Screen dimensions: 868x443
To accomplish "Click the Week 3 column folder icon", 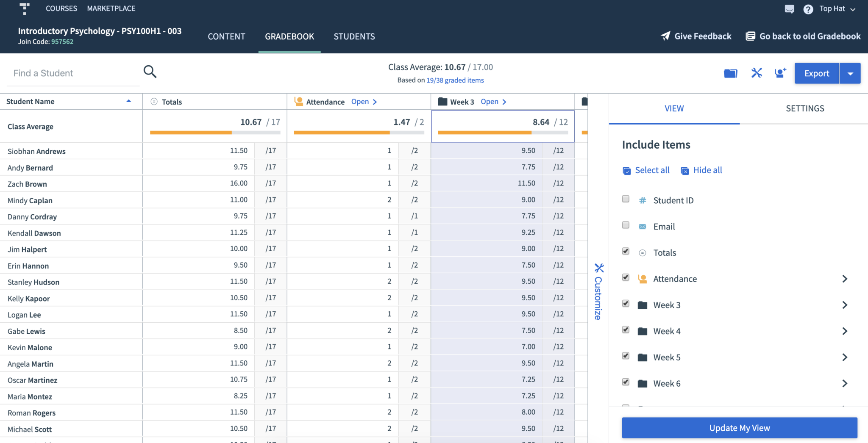I will click(x=442, y=102).
